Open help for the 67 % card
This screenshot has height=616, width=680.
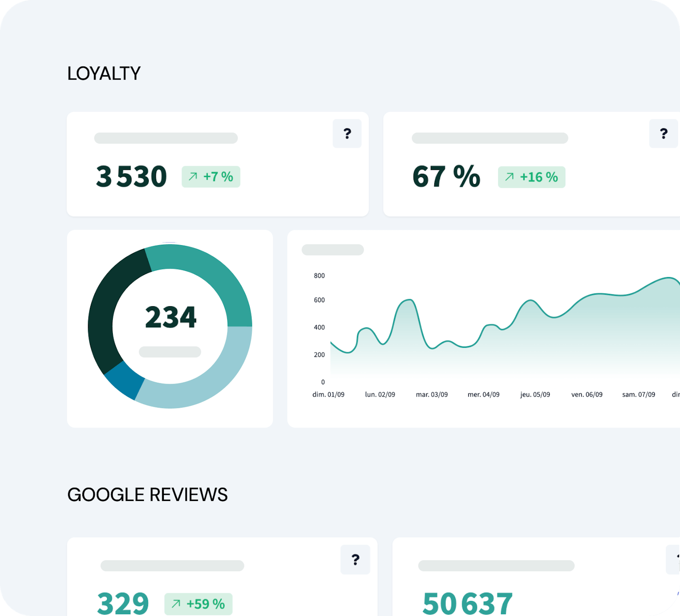click(664, 133)
